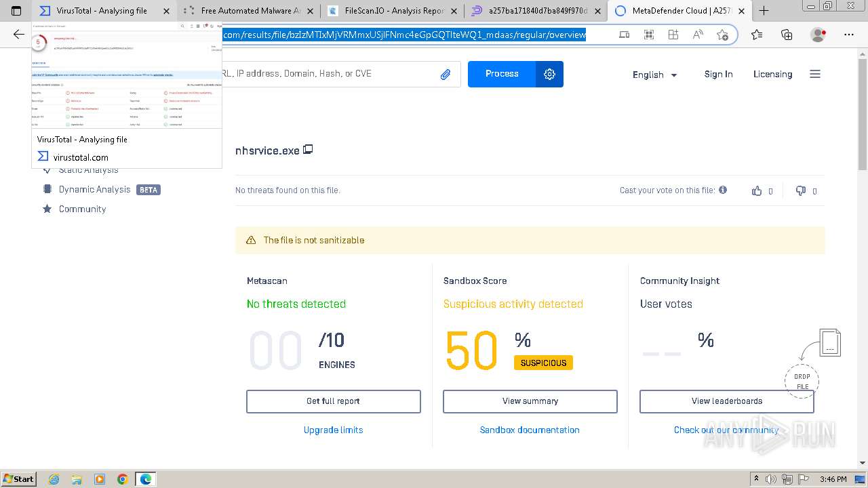Open the Edge app-available icon in address bar
Screen dimensions: 868x488
625,35
